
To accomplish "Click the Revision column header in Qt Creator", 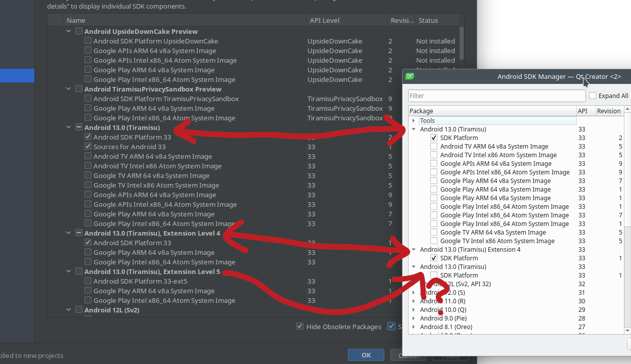I will coord(610,111).
